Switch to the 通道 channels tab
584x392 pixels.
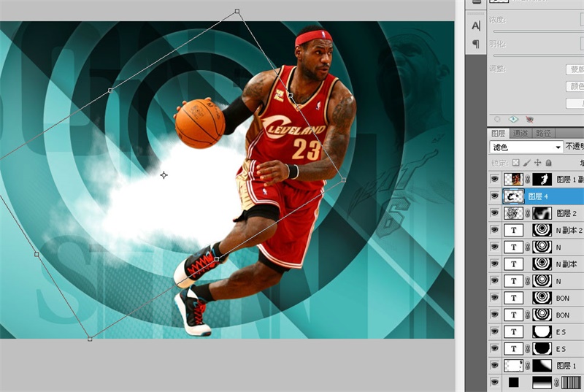click(x=520, y=133)
